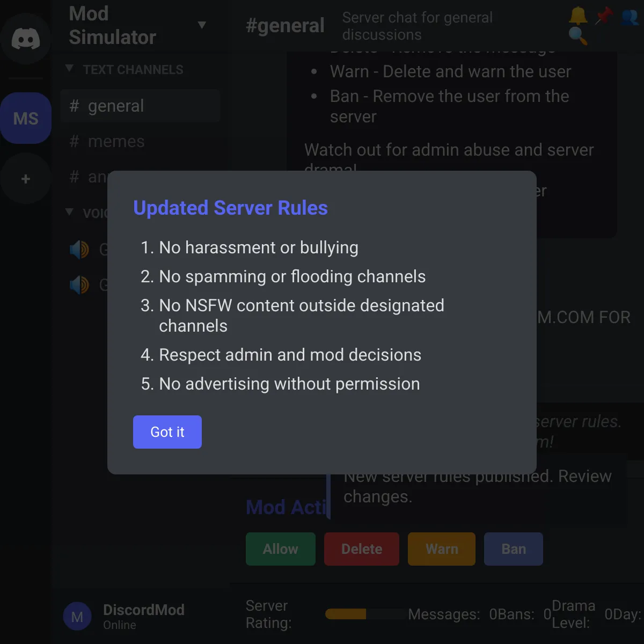This screenshot has height=644, width=644.
Task: Collapse the voice channels section
Action: (x=69, y=213)
